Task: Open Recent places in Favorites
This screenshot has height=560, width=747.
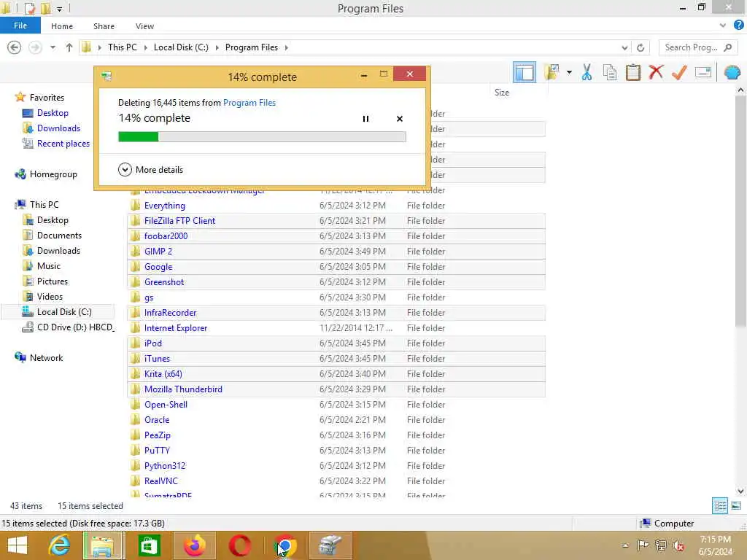Action: point(63,144)
